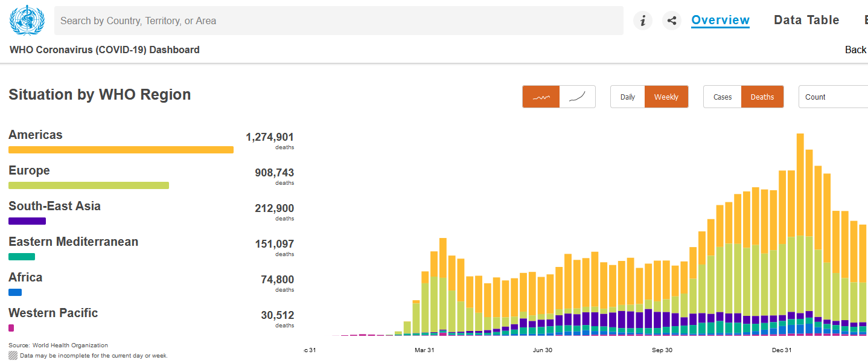The image size is (868, 363).
Task: Click the 908,743 deaths figure
Action: (x=275, y=173)
